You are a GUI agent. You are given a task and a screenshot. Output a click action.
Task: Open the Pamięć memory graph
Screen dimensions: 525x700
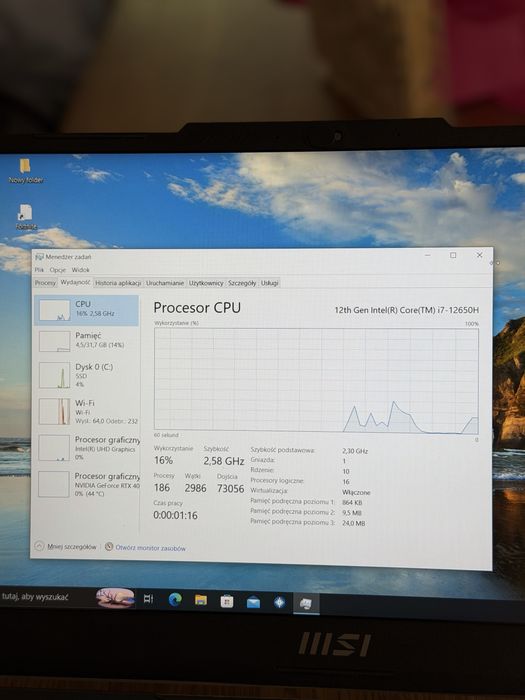point(87,341)
